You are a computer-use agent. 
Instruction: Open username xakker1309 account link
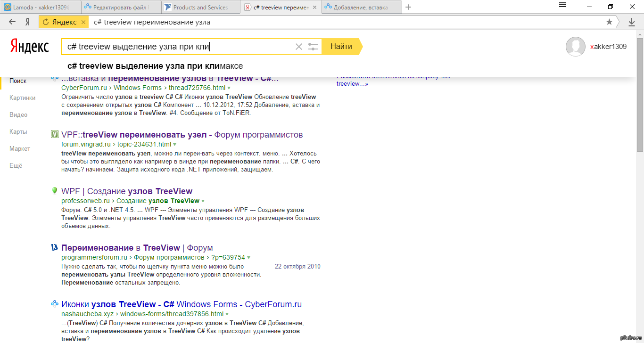[608, 47]
